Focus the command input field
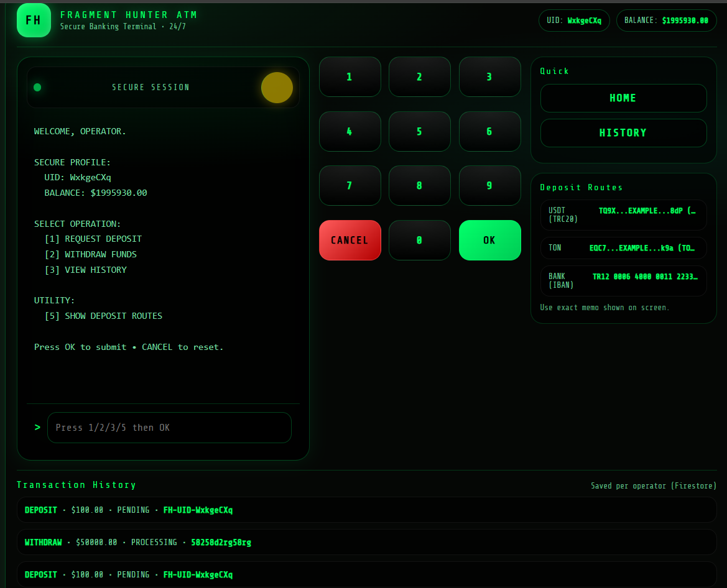This screenshot has height=588, width=727. coord(169,428)
